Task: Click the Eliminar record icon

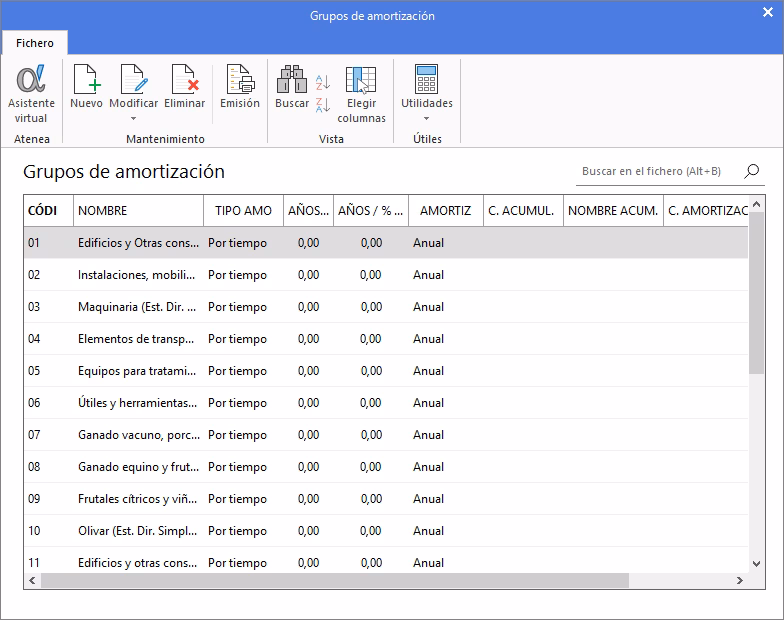Action: click(184, 80)
